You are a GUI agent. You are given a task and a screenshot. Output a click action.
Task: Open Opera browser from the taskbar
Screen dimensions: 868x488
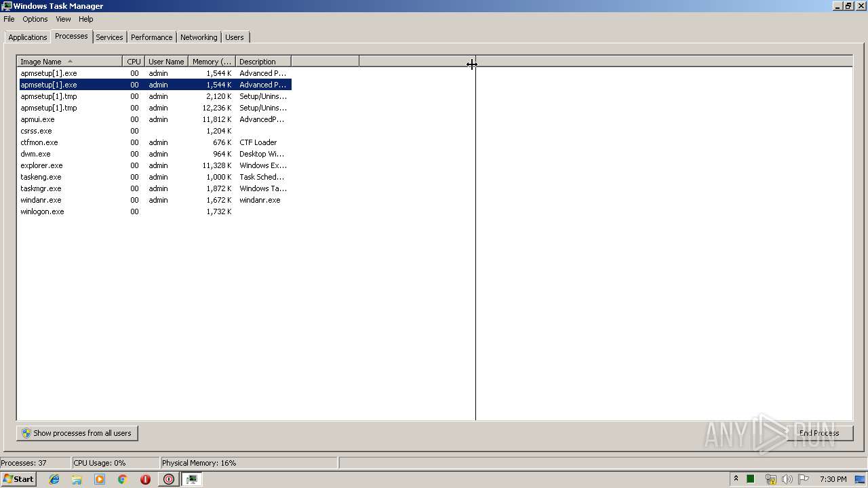(145, 479)
